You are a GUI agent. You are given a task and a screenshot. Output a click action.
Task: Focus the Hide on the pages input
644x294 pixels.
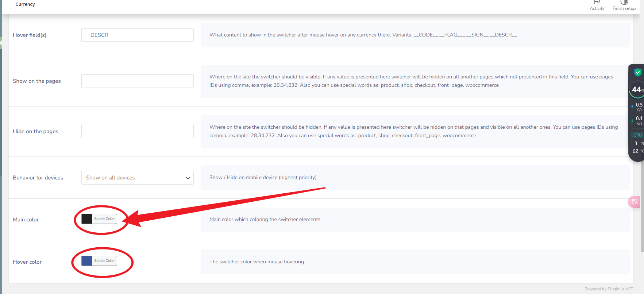[x=138, y=131]
